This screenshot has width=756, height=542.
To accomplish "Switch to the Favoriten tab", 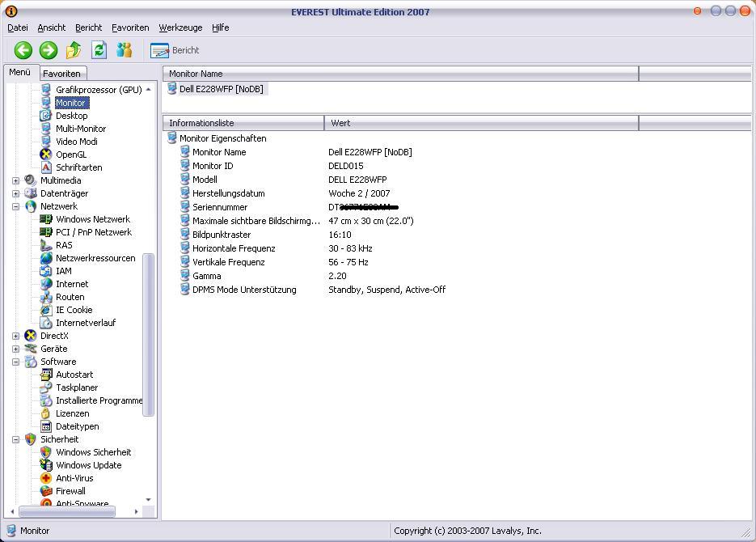I will 61,74.
